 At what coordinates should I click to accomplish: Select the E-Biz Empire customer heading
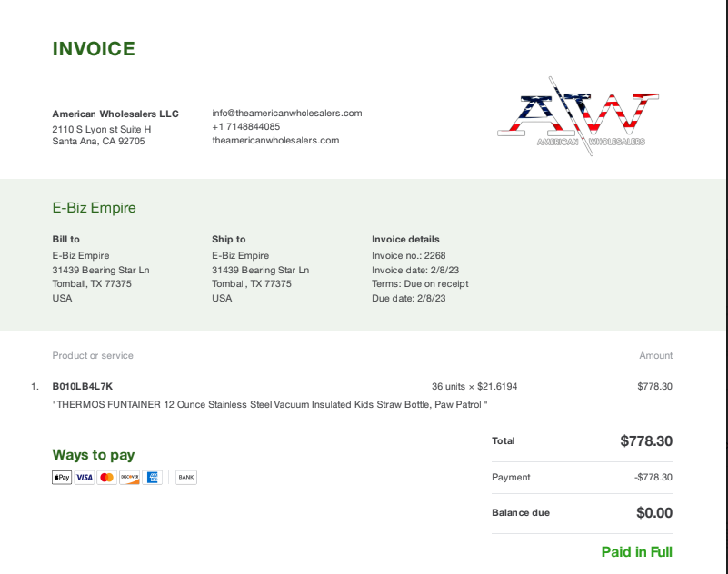click(x=94, y=208)
